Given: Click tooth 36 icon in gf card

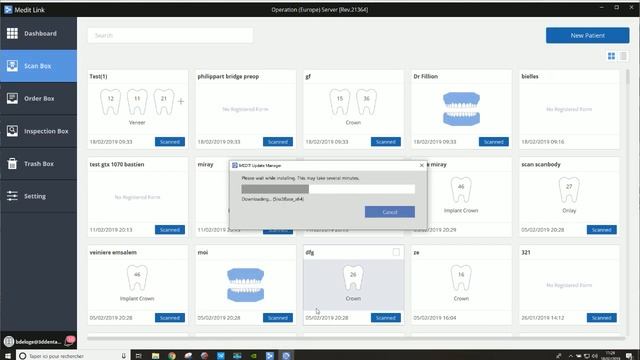Looking at the screenshot, I should coord(367,102).
